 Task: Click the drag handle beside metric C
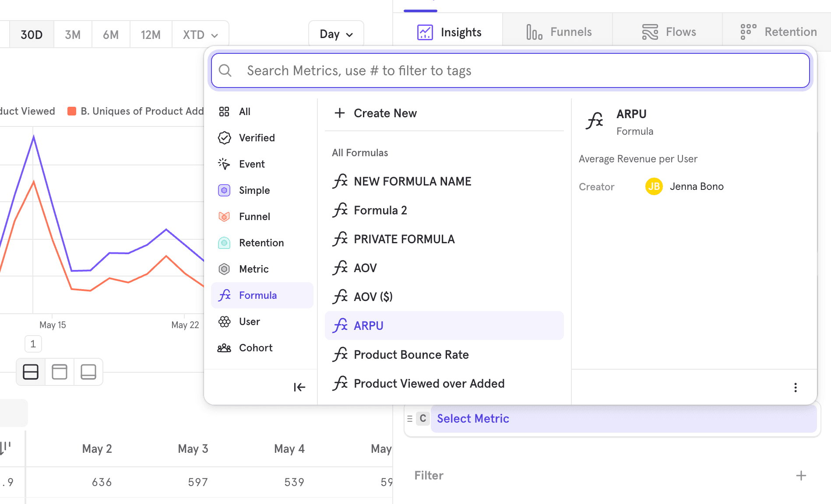[410, 419]
